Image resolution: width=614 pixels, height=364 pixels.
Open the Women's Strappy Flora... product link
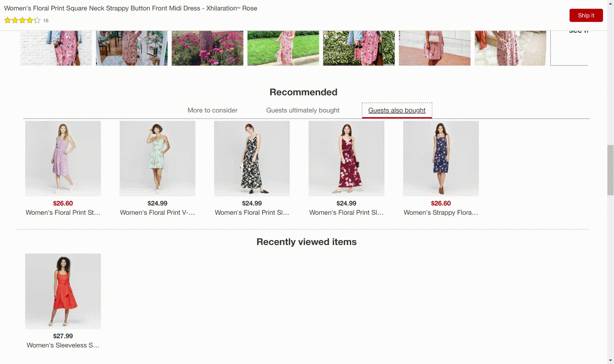tap(441, 213)
